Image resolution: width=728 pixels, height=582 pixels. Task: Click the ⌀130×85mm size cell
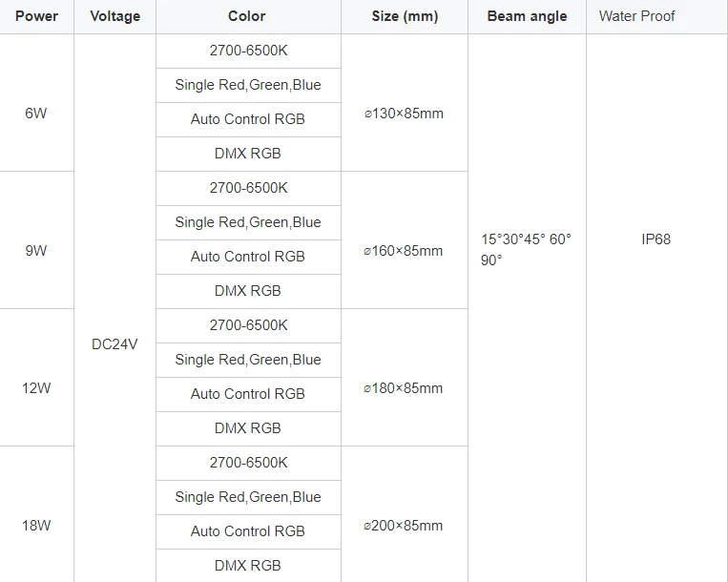404,114
